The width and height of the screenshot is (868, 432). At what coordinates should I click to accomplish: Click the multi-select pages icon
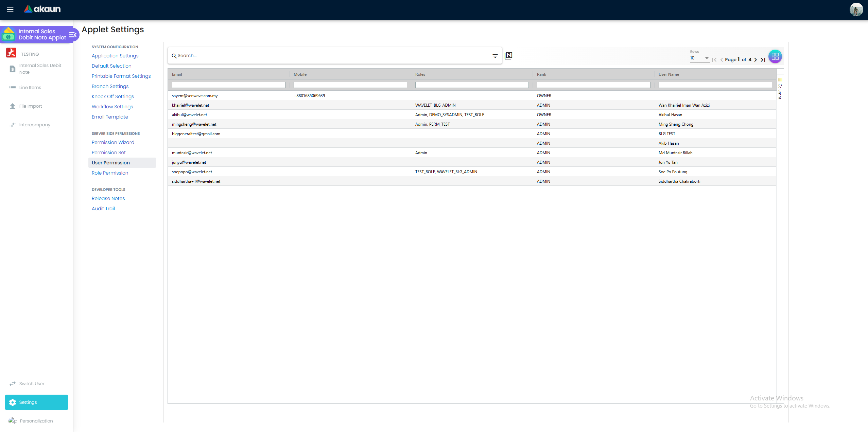point(508,55)
